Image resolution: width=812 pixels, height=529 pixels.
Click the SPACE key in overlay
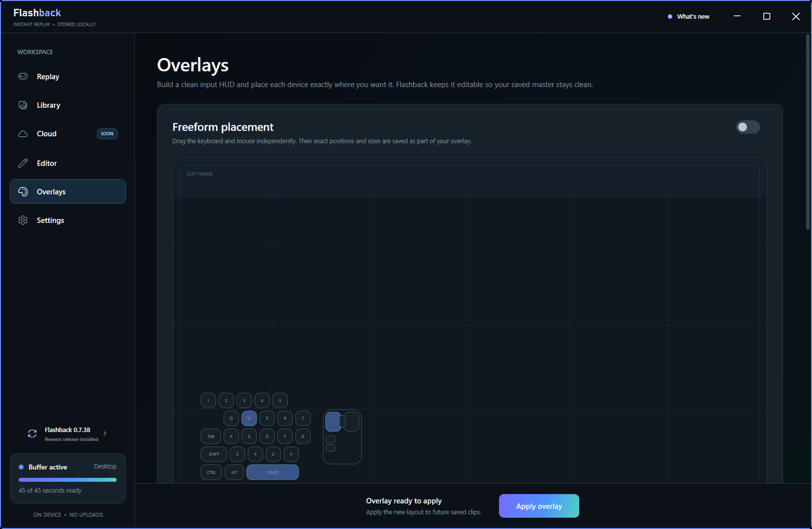(273, 472)
